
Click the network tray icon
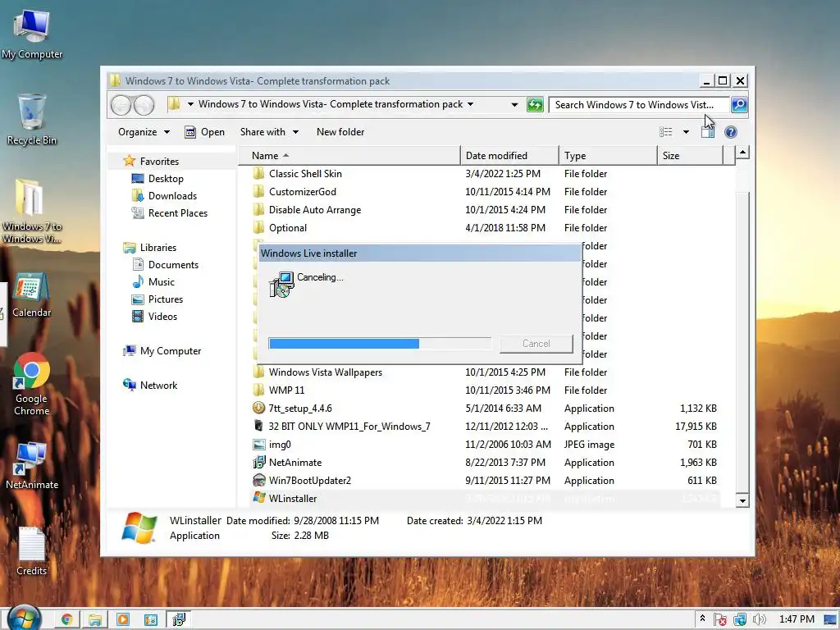pos(740,620)
